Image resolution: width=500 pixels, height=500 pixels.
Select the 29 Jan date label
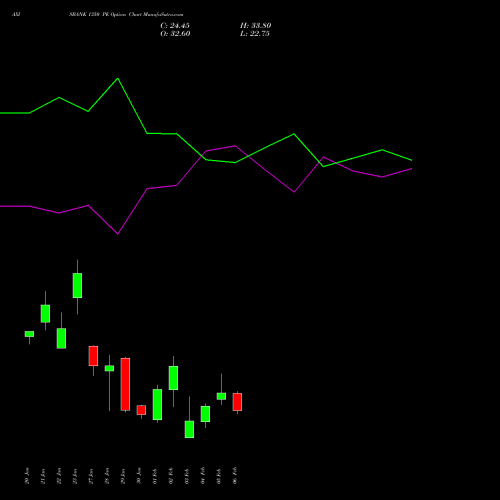(123, 476)
